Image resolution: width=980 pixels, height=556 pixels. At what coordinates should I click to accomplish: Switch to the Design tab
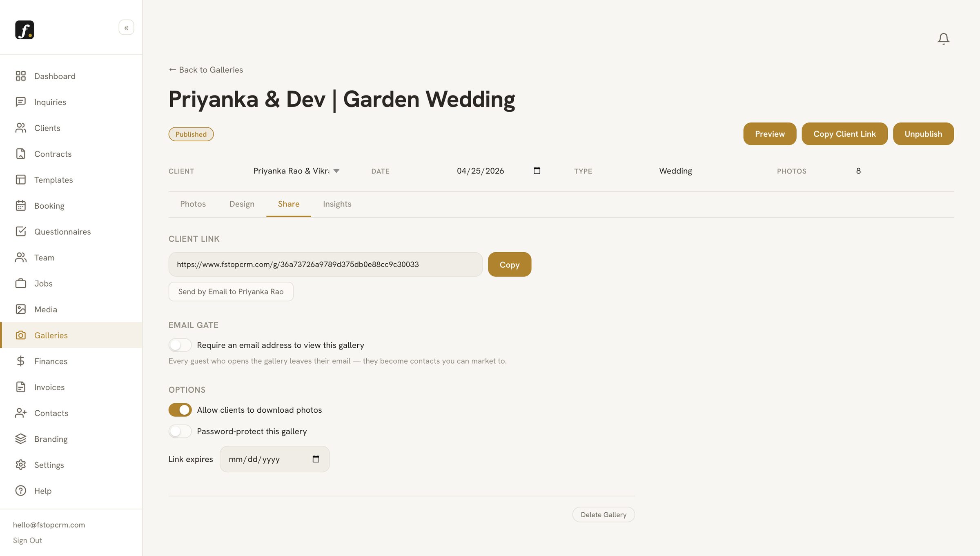pos(242,204)
